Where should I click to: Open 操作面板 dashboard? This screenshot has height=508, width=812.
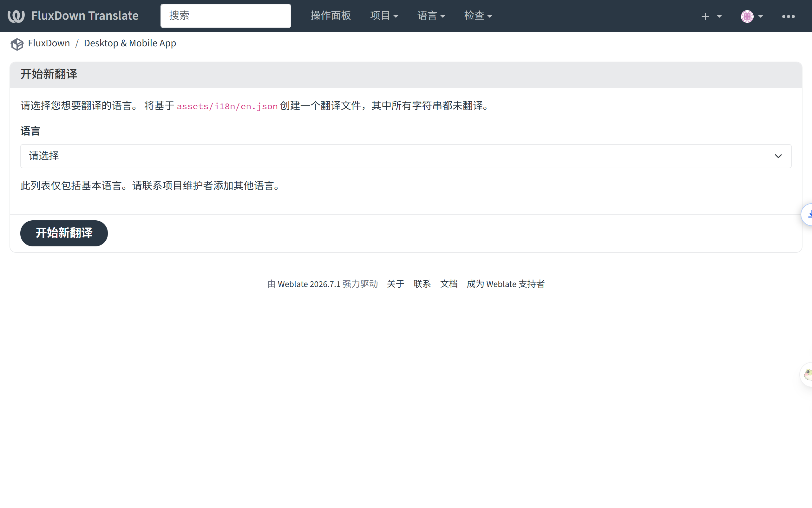coord(331,16)
